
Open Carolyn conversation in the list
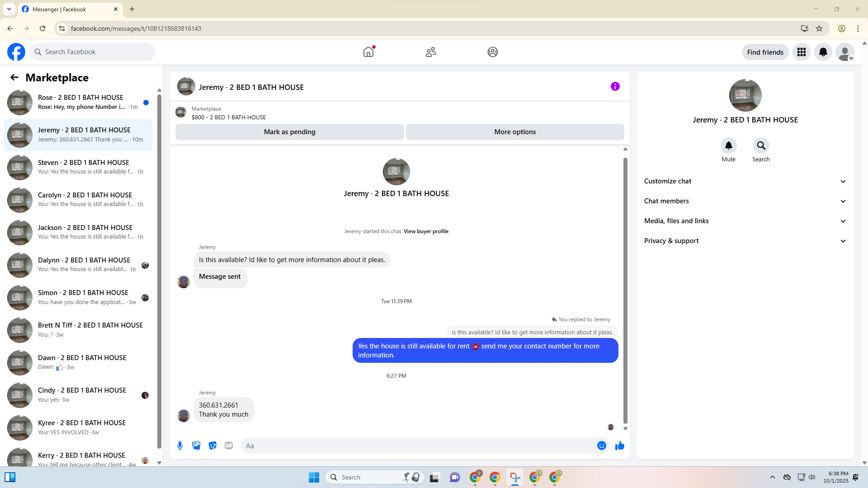(x=78, y=200)
